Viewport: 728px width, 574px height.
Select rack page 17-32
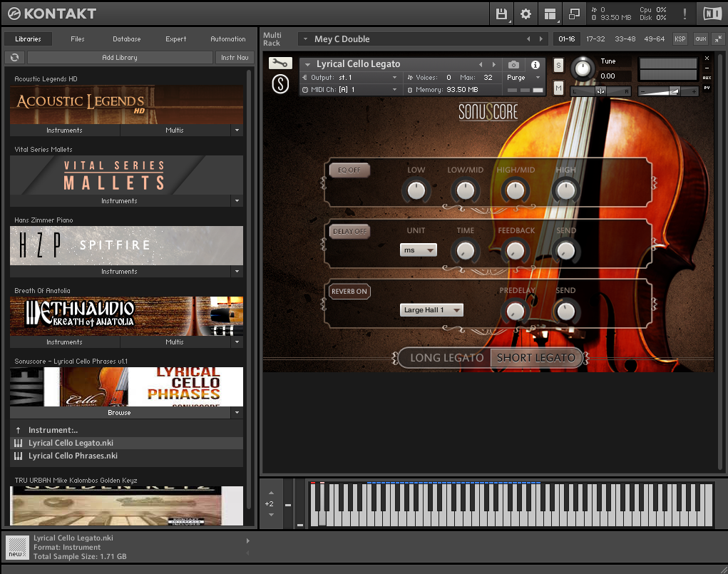[595, 39]
